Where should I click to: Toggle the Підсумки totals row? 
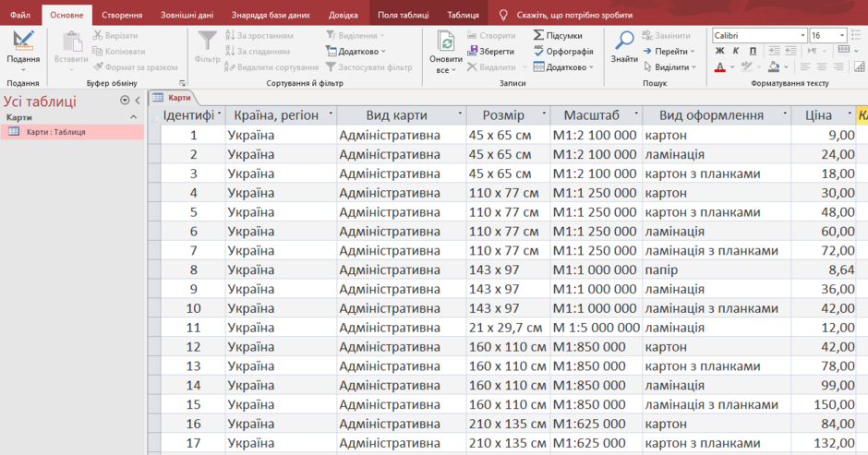[558, 35]
